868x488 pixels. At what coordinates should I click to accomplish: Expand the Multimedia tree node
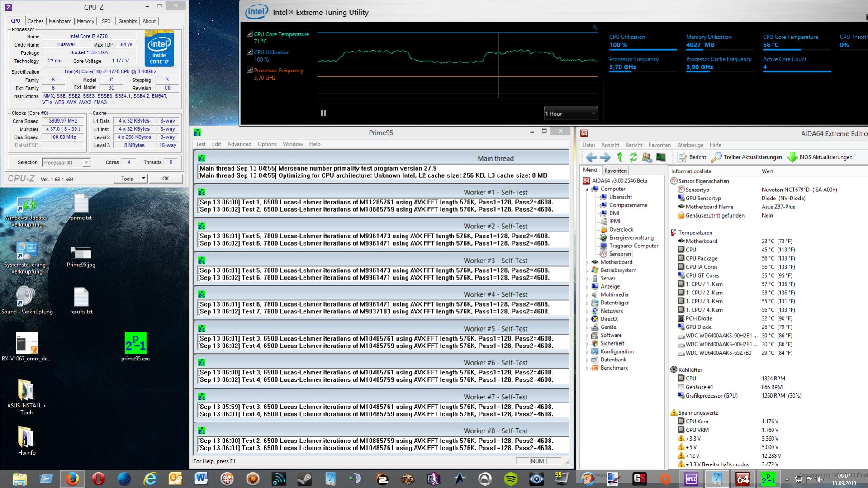[587, 295]
